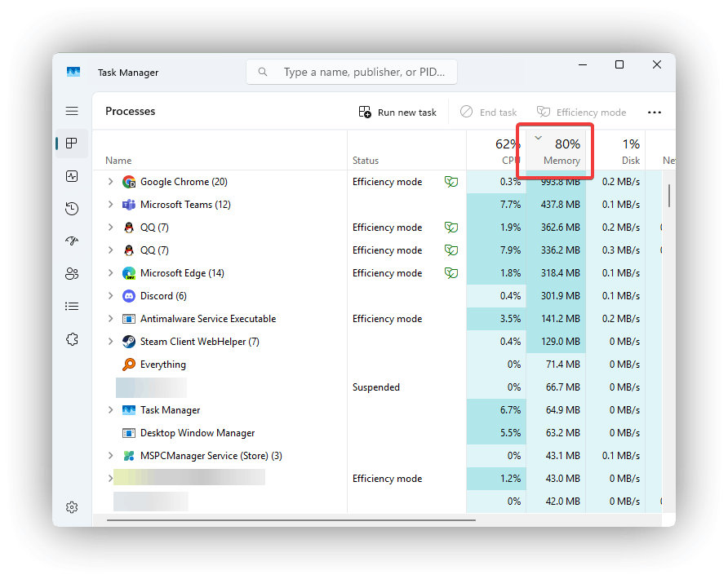This screenshot has height=579, width=728.
Task: Click the horizontal scrollbar below the process list
Action: coord(291,520)
